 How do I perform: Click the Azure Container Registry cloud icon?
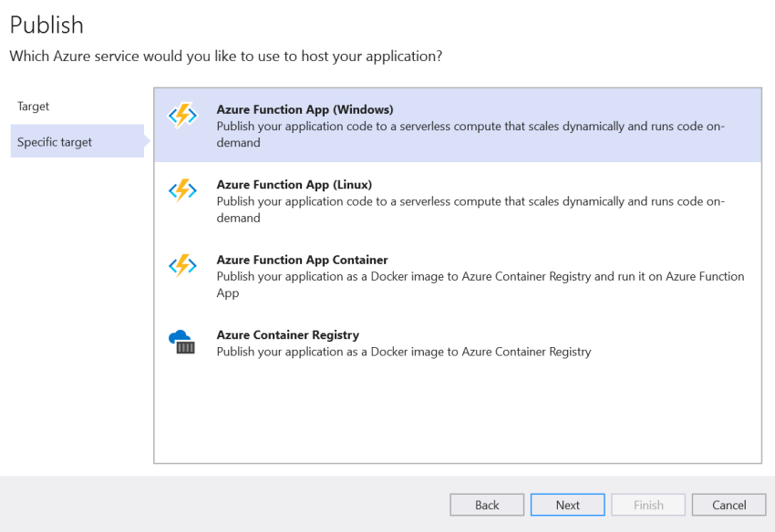pyautogui.click(x=182, y=341)
